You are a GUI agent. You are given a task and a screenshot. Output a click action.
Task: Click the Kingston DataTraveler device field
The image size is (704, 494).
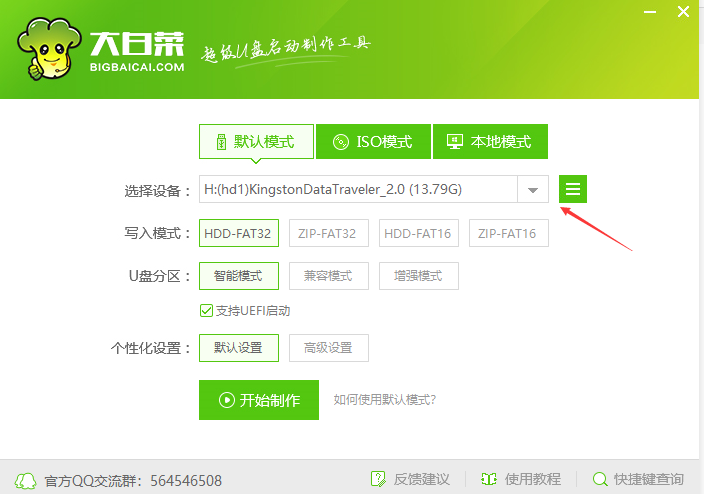pyautogui.click(x=358, y=189)
